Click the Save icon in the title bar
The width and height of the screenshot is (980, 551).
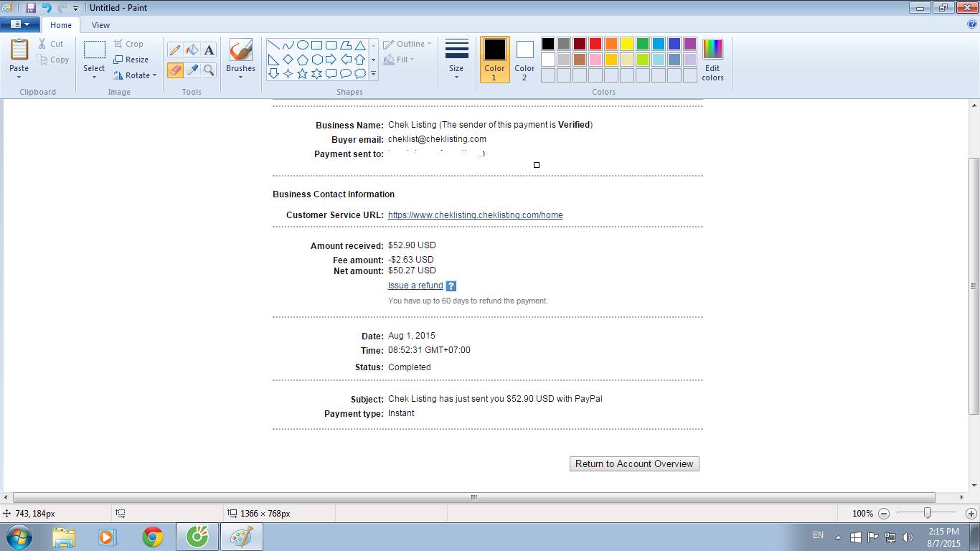(31, 8)
